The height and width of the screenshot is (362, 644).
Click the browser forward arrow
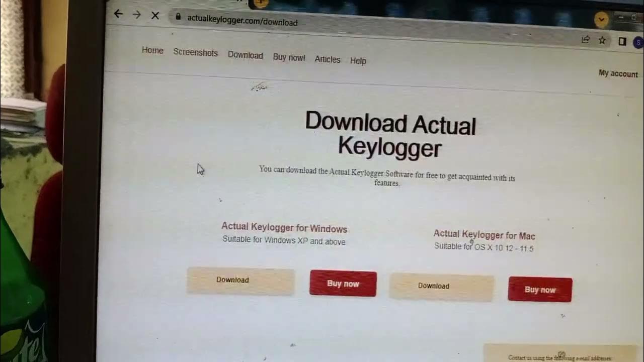pos(136,15)
